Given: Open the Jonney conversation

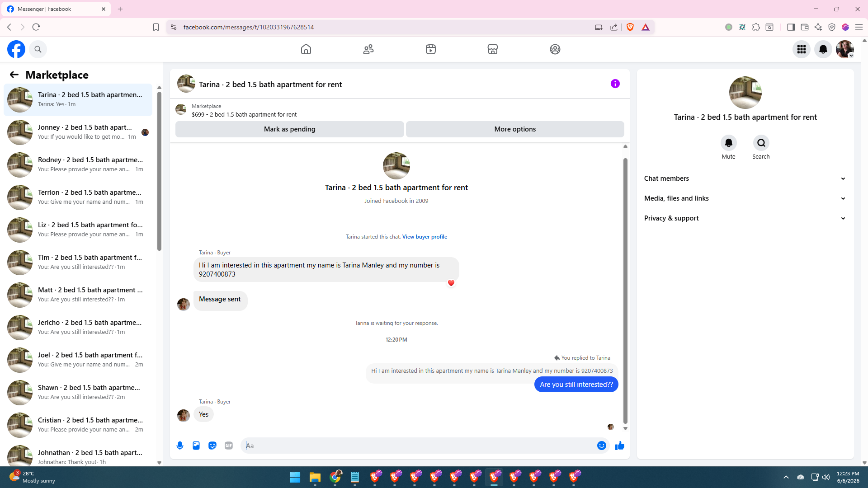Looking at the screenshot, I should 78,132.
